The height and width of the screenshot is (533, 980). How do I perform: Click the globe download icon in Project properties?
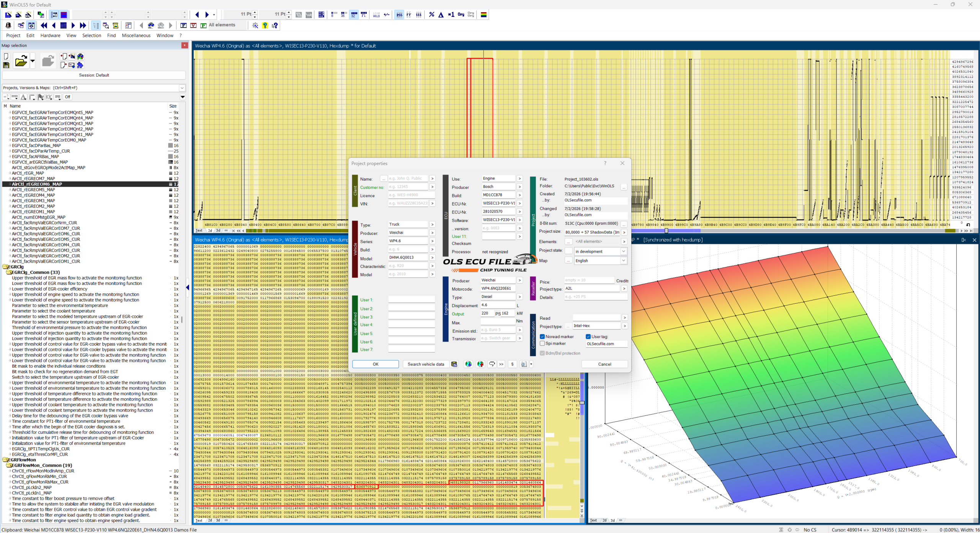[x=468, y=364]
